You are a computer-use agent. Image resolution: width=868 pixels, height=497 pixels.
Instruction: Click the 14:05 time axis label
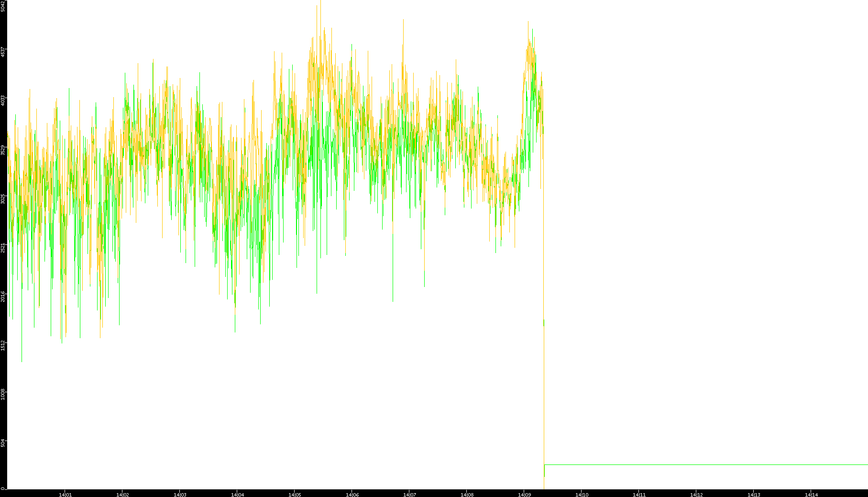(295, 495)
